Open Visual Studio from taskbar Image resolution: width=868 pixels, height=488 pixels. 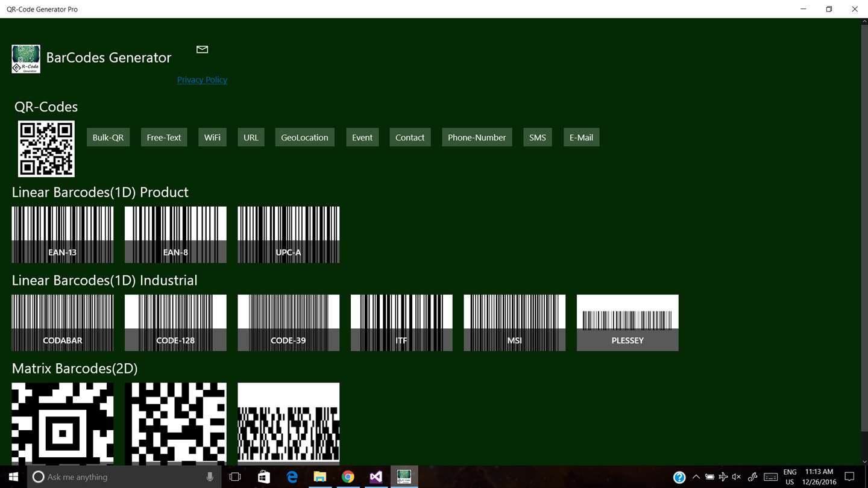point(376,477)
